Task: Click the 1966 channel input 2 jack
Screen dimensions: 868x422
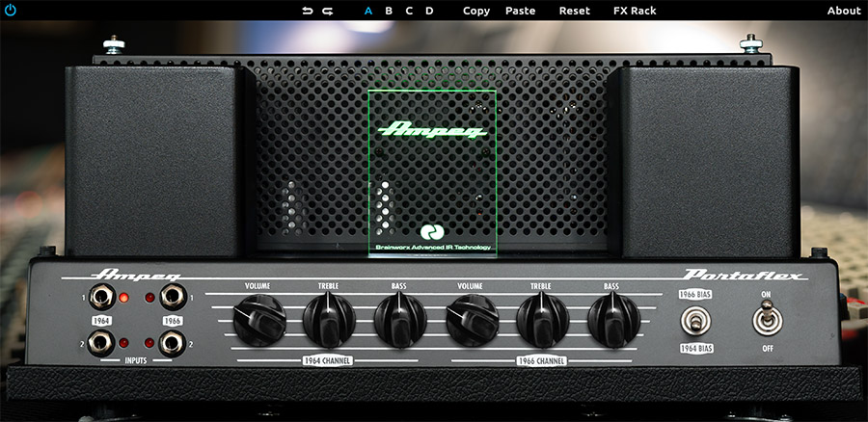Action: click(x=174, y=341)
